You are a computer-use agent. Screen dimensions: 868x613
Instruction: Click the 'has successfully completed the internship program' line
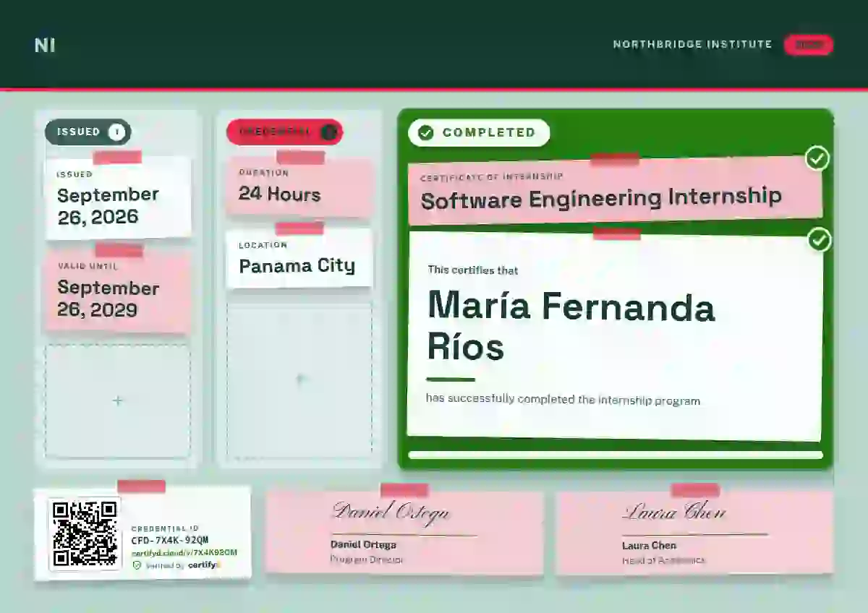(563, 400)
